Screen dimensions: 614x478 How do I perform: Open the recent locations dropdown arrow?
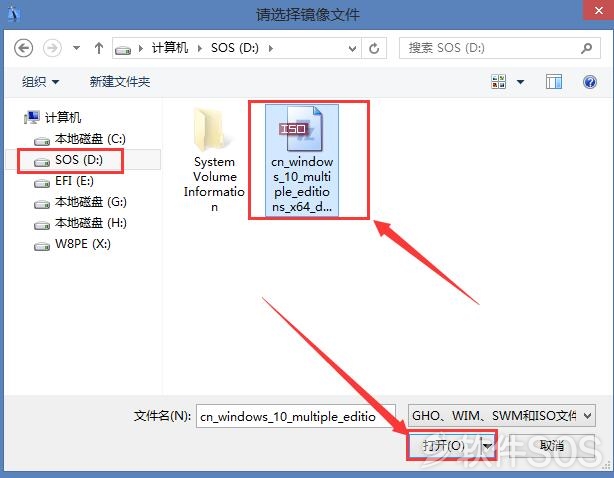(x=76, y=48)
